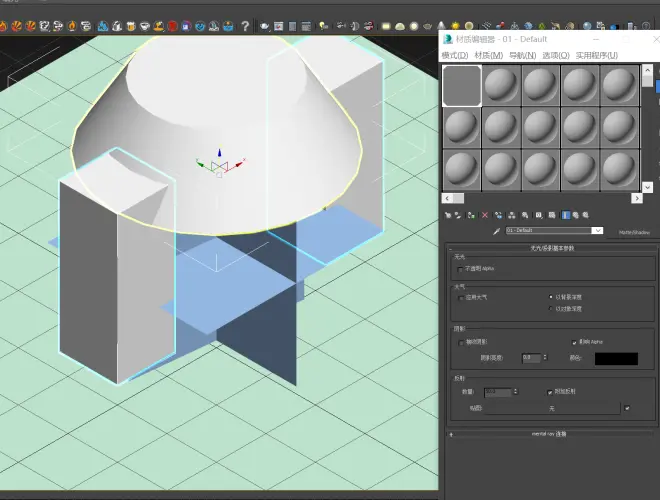The width and height of the screenshot is (660, 500).
Task: Collapse the 无光/投影基本参数 rollout
Action: [x=552, y=248]
